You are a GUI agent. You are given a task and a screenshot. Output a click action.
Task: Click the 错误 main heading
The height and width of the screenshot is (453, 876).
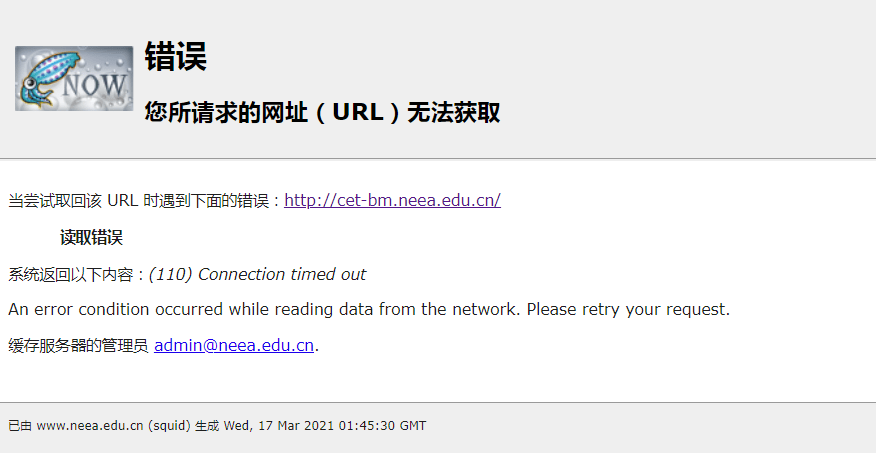click(x=175, y=56)
